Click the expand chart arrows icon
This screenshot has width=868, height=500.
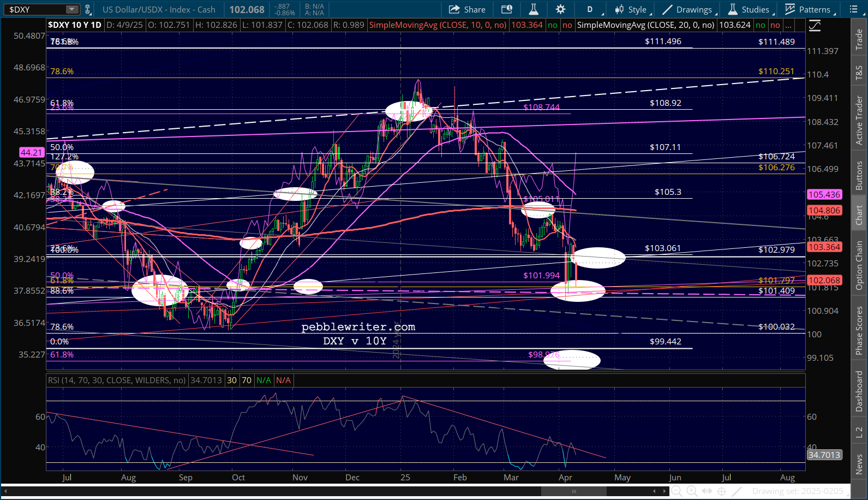tap(707, 491)
